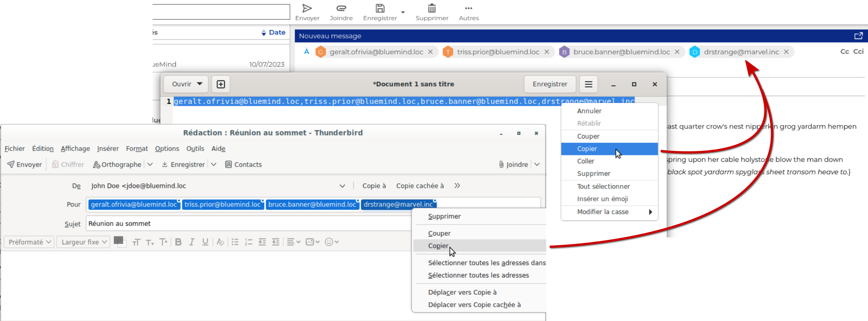This screenshot has height=321, width=868.
Task: Open new document tab in text editor
Action: (221, 84)
